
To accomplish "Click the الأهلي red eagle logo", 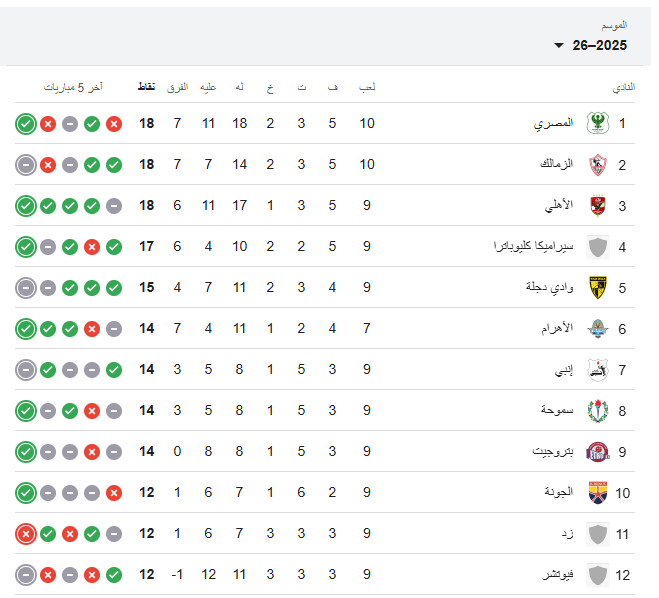I will [598, 206].
